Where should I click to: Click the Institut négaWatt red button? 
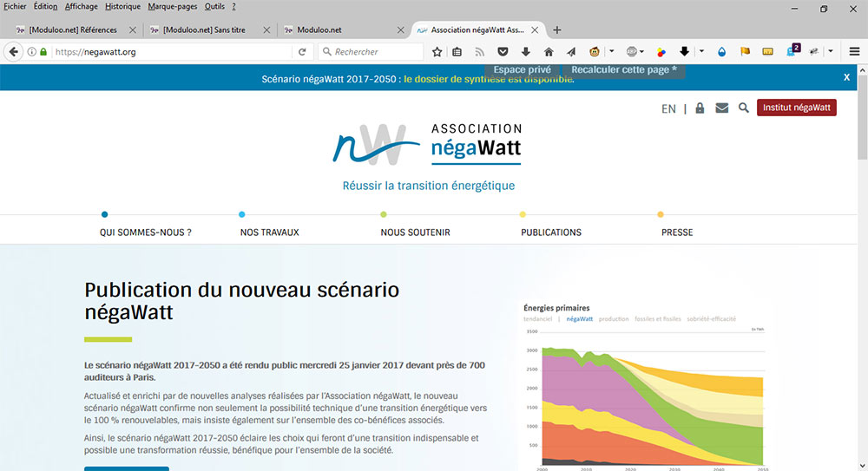coord(797,108)
